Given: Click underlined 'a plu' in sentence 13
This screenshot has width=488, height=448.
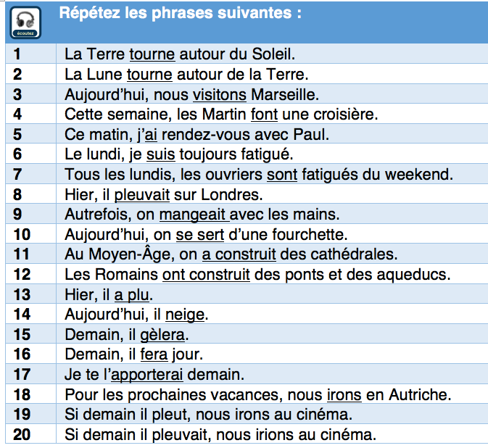Looking at the screenshot, I should [x=133, y=294].
